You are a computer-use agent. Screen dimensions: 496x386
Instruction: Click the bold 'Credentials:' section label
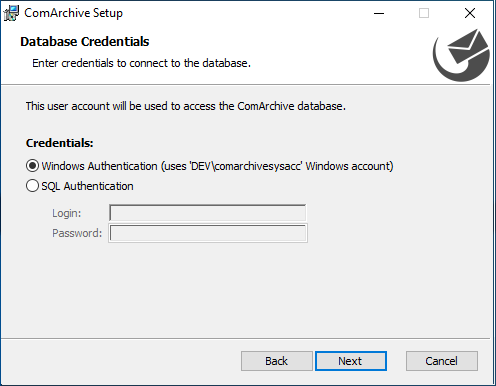[x=60, y=143]
